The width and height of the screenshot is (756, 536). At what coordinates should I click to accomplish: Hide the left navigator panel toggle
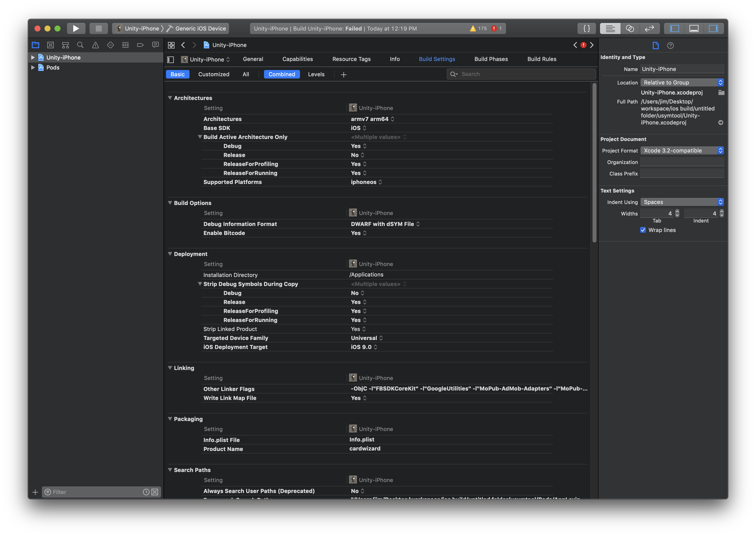point(674,28)
